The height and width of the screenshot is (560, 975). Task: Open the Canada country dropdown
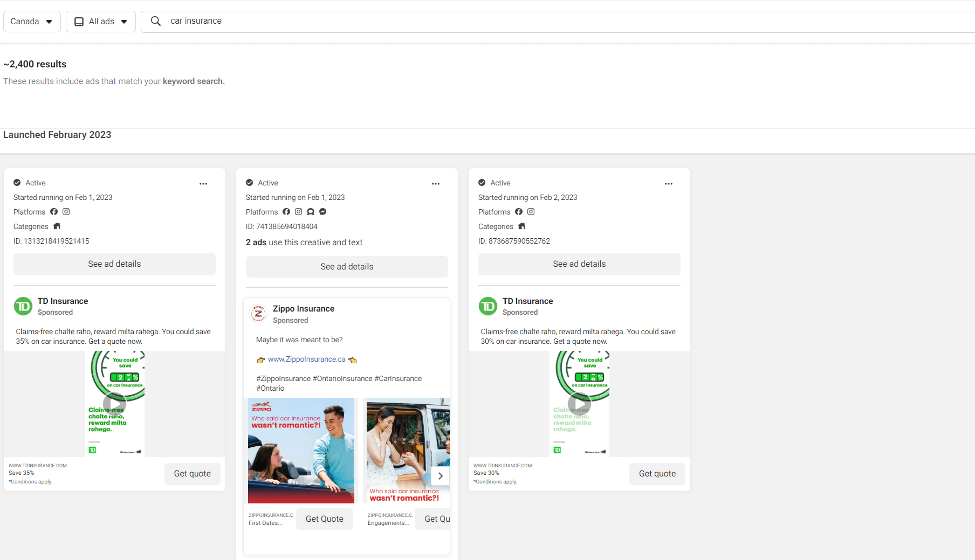point(32,22)
